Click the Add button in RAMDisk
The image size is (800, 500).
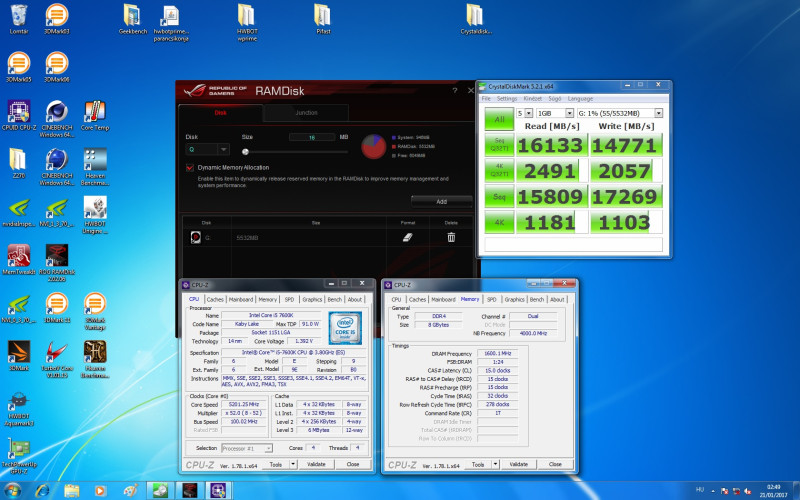441,201
